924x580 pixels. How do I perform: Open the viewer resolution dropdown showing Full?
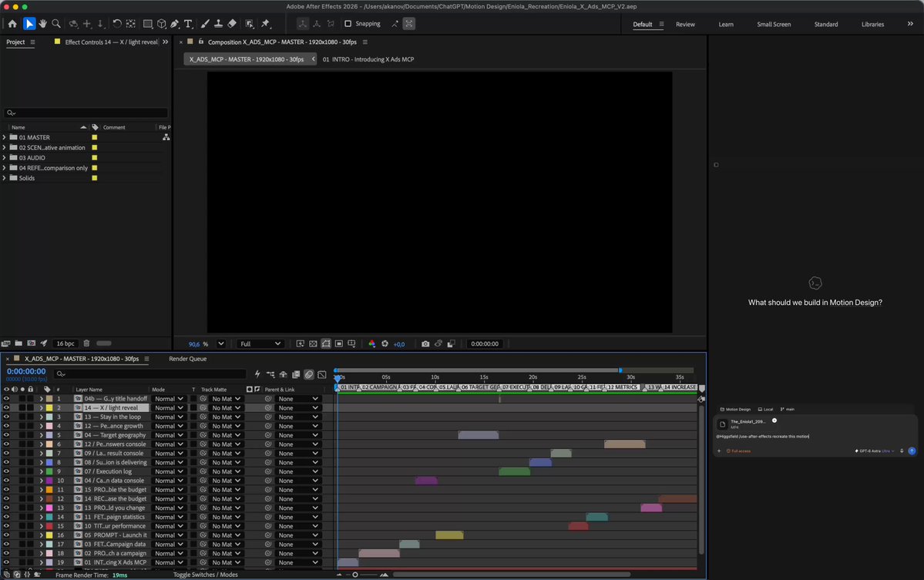[x=260, y=344]
